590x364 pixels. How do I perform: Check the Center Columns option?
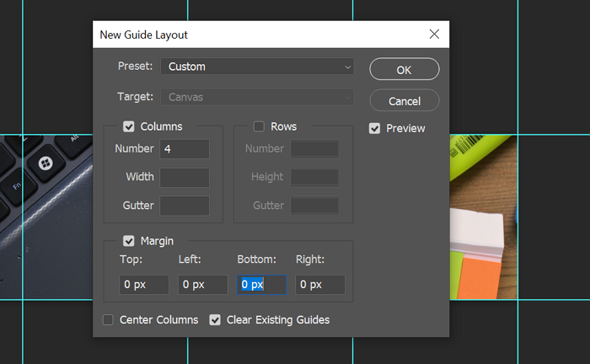point(108,319)
